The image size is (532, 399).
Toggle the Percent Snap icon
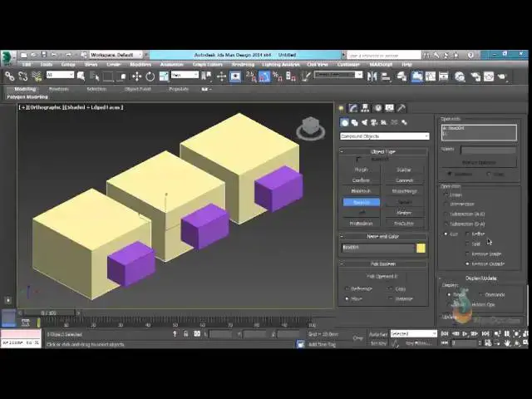click(277, 76)
